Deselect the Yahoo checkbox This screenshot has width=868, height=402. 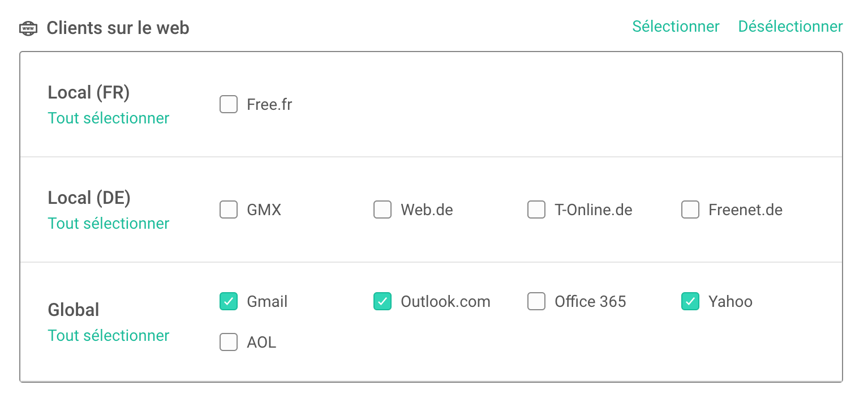690,301
